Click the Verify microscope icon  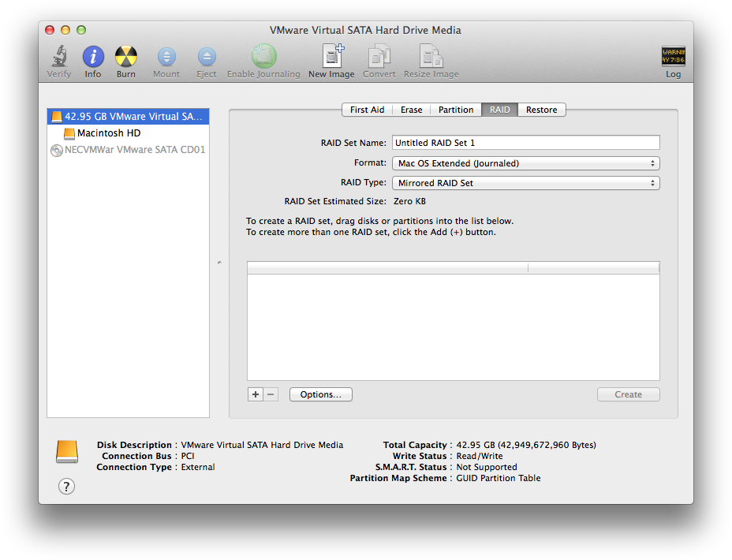[59, 57]
